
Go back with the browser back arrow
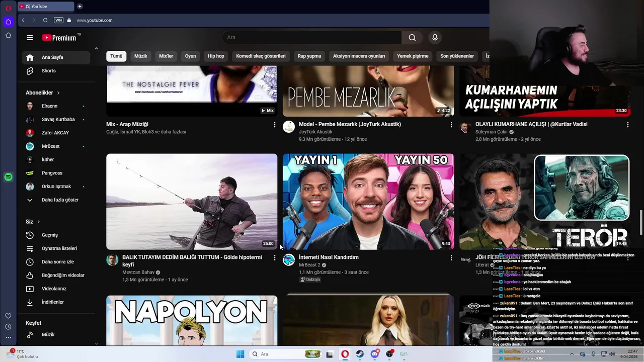point(23,20)
